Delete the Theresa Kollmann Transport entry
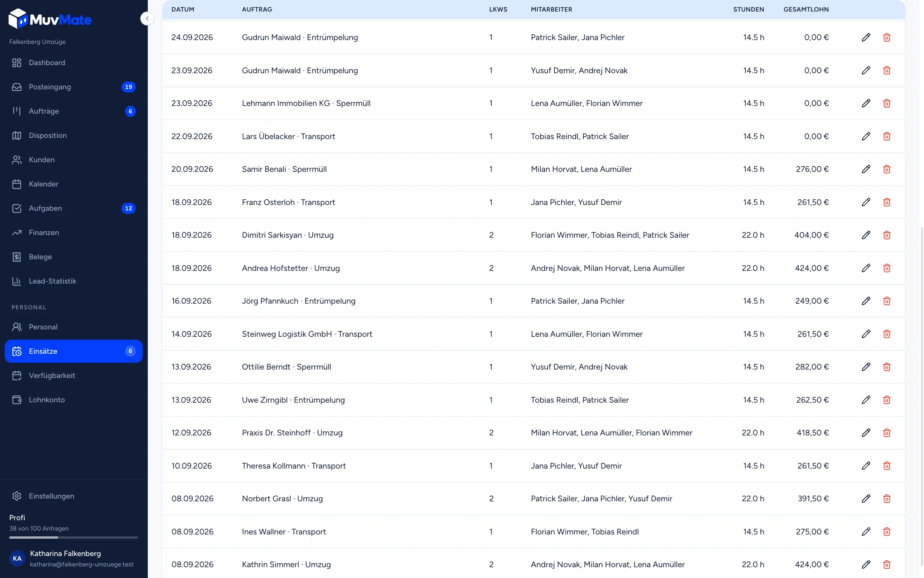This screenshot has height=578, width=924. click(887, 466)
